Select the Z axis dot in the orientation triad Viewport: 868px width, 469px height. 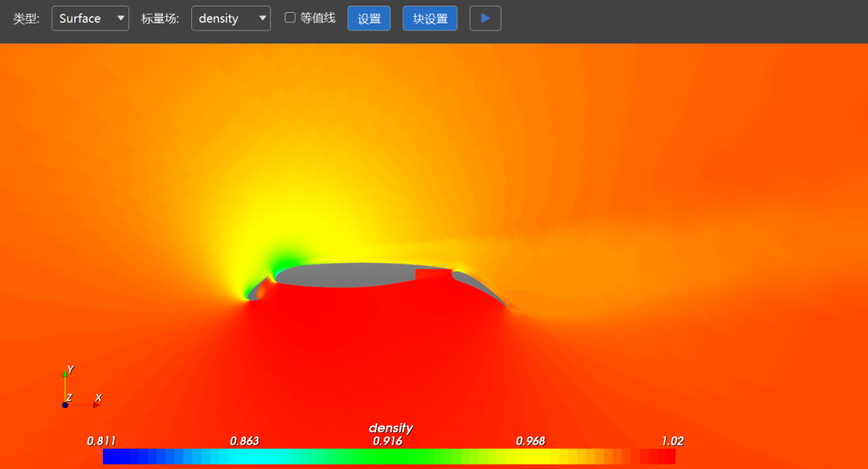point(65,405)
